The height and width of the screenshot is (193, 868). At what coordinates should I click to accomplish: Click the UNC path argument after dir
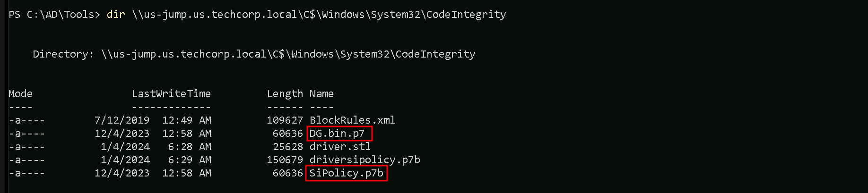(x=319, y=15)
